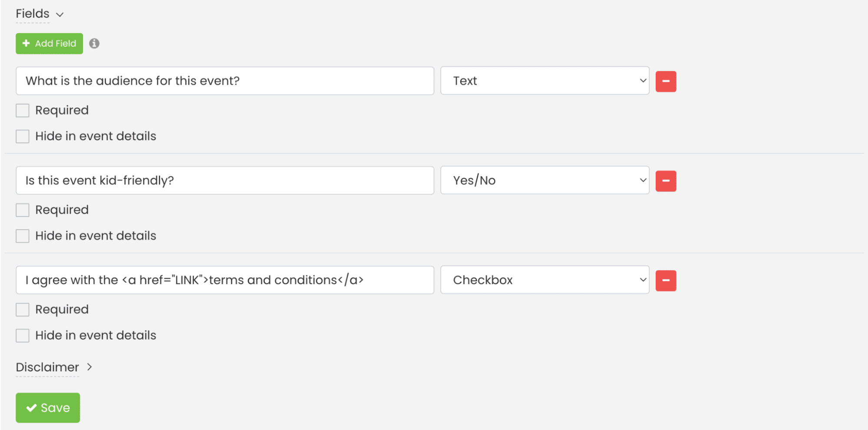Check Hide in event details for kid-friendly field

(x=22, y=235)
